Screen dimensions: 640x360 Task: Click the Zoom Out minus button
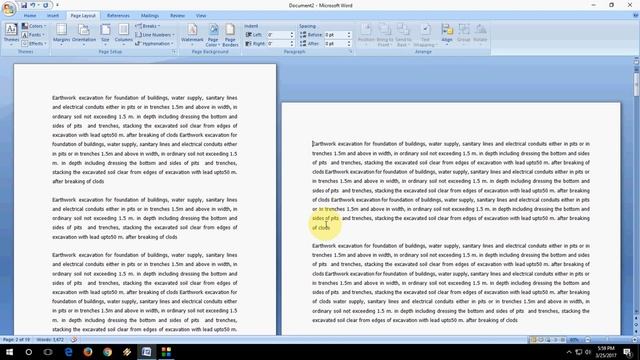588,340
